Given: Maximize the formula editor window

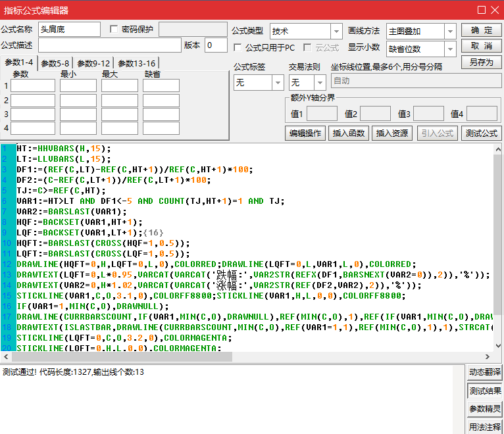Looking at the screenshot, I should pos(482,10).
